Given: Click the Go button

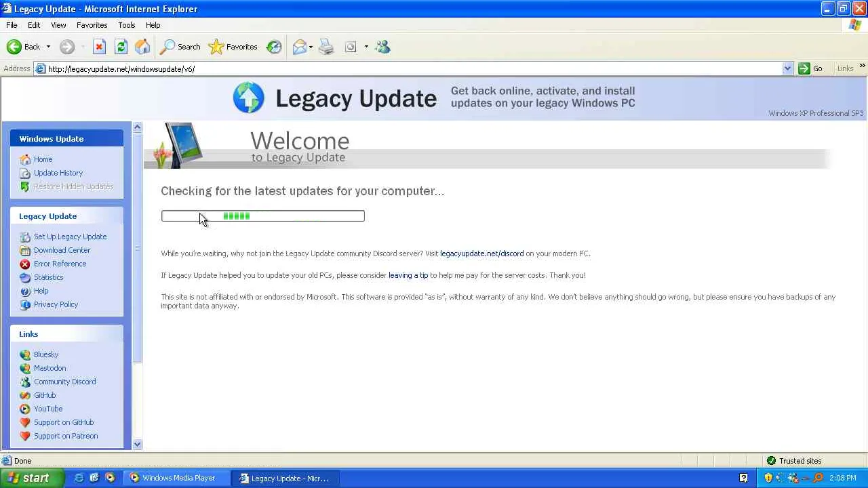Looking at the screenshot, I should click(x=811, y=68).
